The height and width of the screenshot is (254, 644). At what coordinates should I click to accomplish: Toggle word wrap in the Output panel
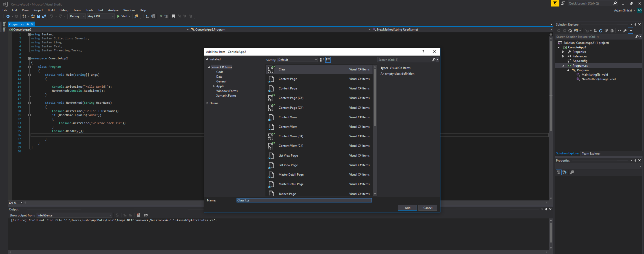(146, 215)
